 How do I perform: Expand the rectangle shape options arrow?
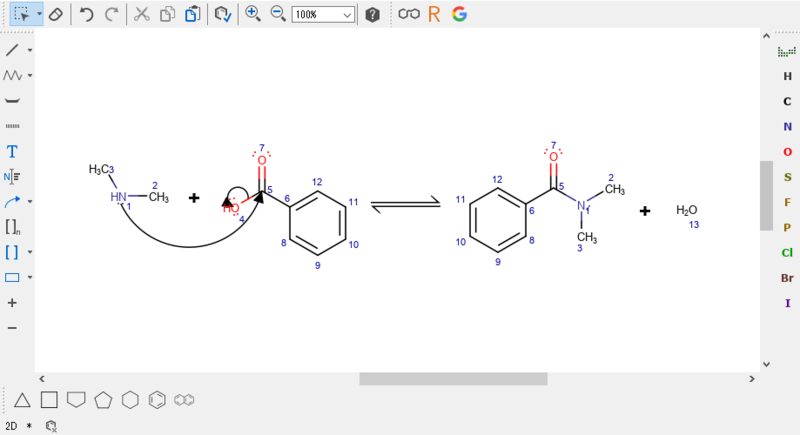coord(30,277)
